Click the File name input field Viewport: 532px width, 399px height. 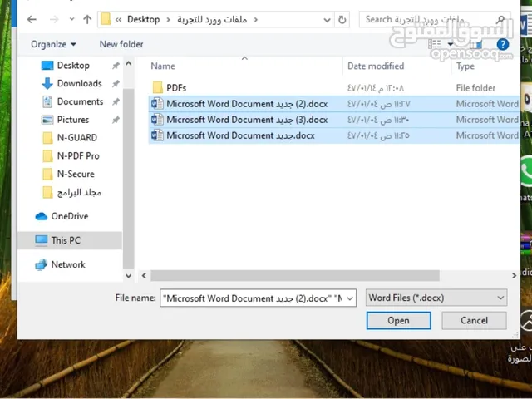[x=252, y=298]
